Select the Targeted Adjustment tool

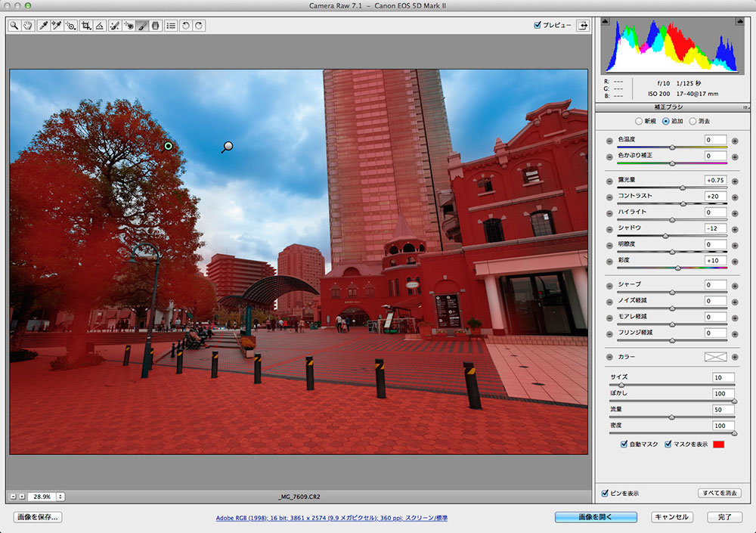click(71, 26)
